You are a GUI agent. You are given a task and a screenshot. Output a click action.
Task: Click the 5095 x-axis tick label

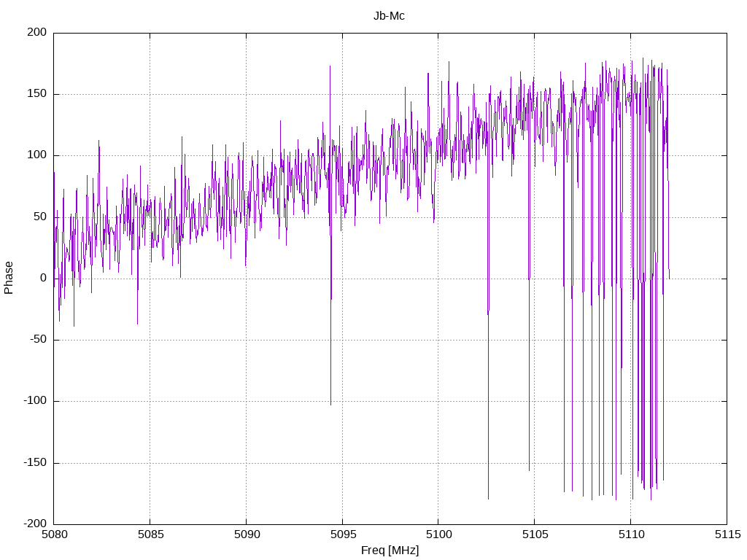(343, 534)
